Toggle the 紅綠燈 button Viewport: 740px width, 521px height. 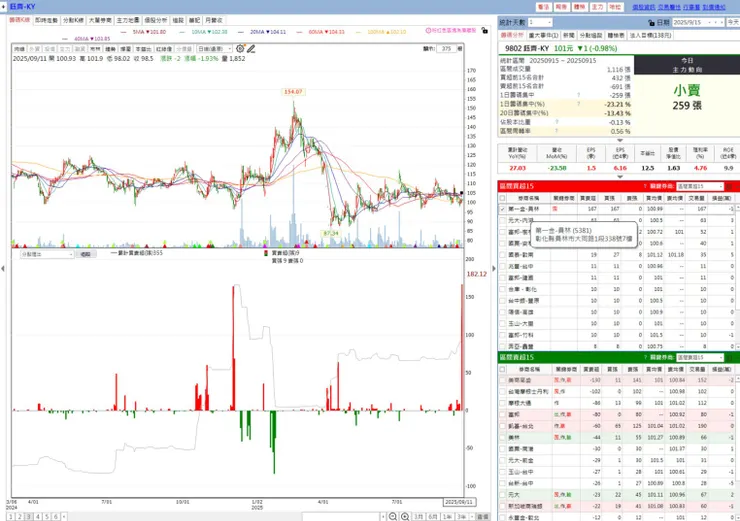164,49
